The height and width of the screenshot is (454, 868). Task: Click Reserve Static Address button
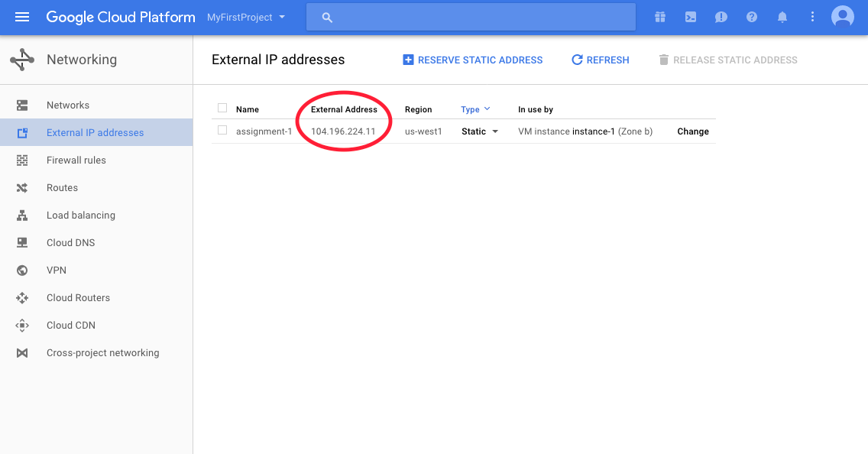coord(473,60)
